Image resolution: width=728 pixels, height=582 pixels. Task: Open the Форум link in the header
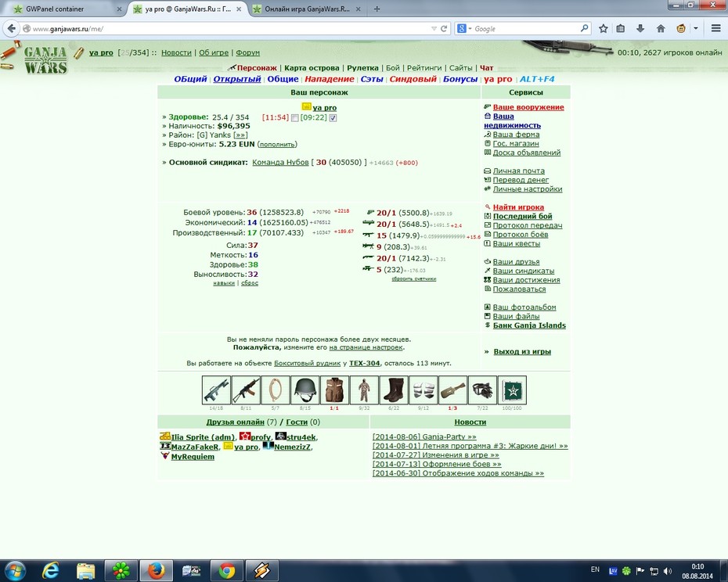pyautogui.click(x=247, y=53)
